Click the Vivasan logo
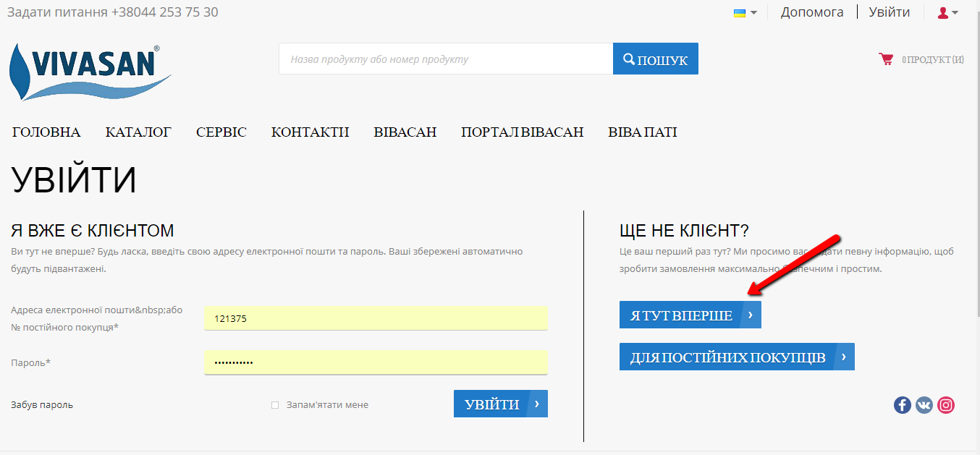980x455 pixels. point(90,72)
